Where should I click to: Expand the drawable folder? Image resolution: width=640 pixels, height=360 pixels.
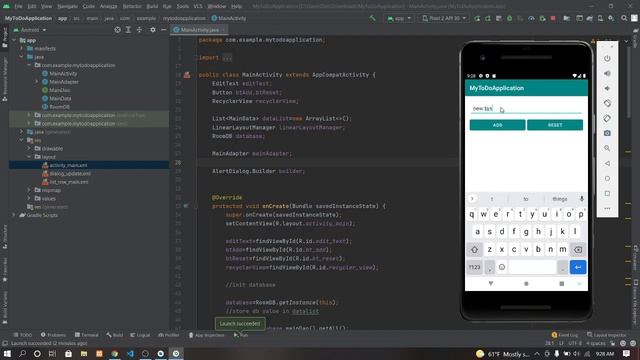pyautogui.click(x=29, y=148)
